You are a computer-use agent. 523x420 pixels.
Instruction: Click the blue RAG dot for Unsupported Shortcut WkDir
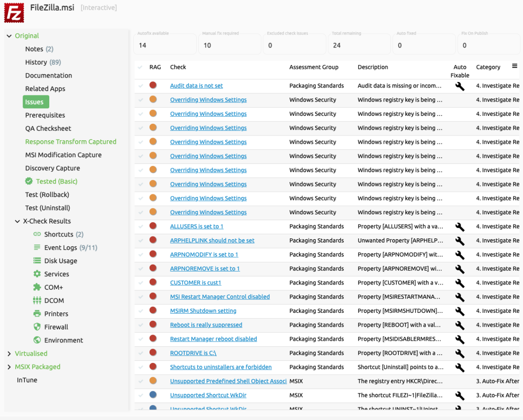[x=153, y=395]
